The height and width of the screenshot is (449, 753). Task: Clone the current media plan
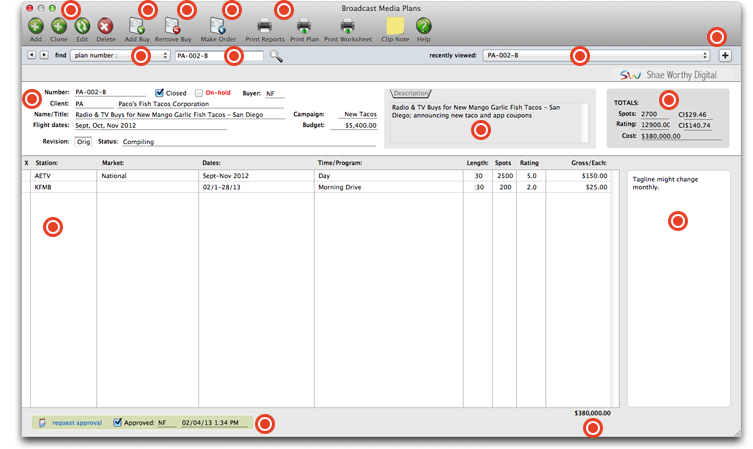point(59,26)
